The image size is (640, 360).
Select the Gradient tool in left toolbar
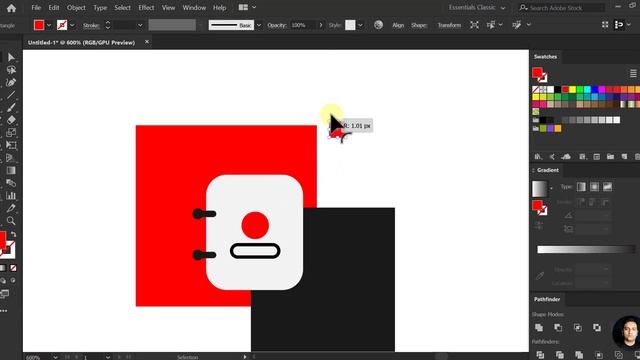pos(11,171)
